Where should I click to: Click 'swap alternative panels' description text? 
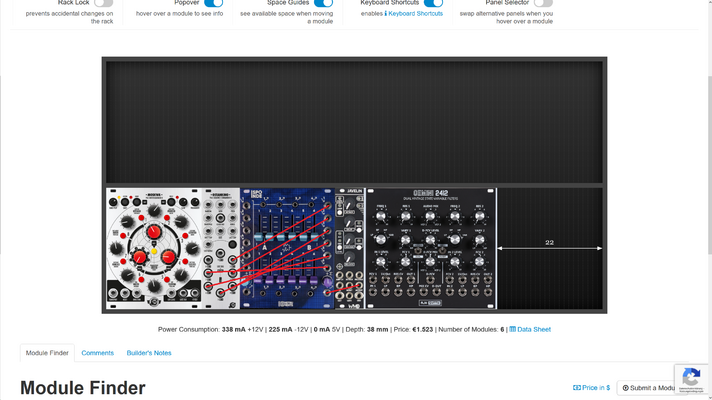tap(506, 17)
